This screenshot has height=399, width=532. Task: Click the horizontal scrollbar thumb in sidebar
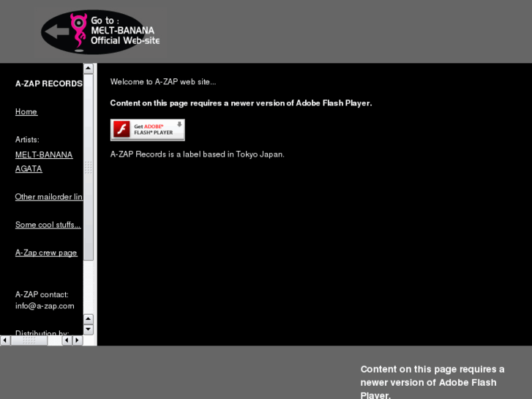coord(29,340)
